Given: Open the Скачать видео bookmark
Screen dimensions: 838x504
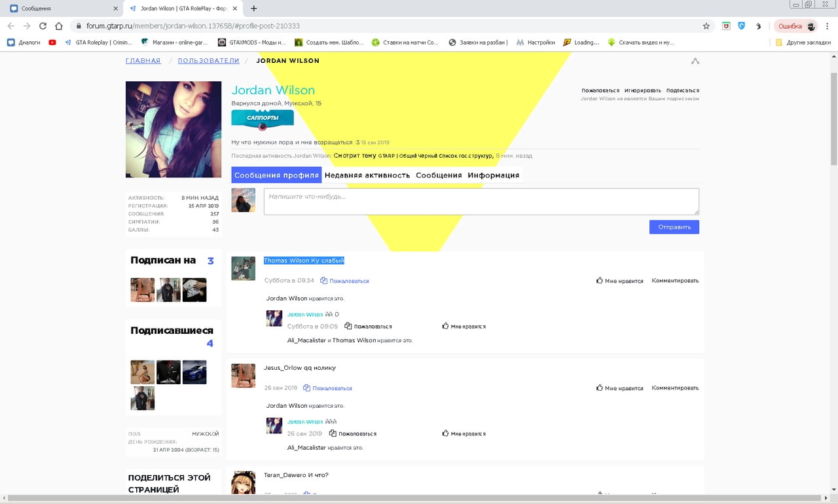Looking at the screenshot, I should [x=641, y=43].
